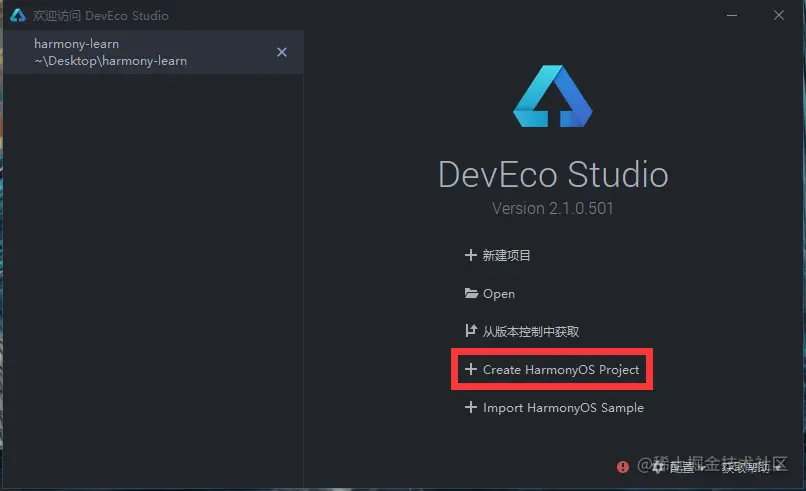Click the red error notification icon
806x491 pixels.
point(622,467)
